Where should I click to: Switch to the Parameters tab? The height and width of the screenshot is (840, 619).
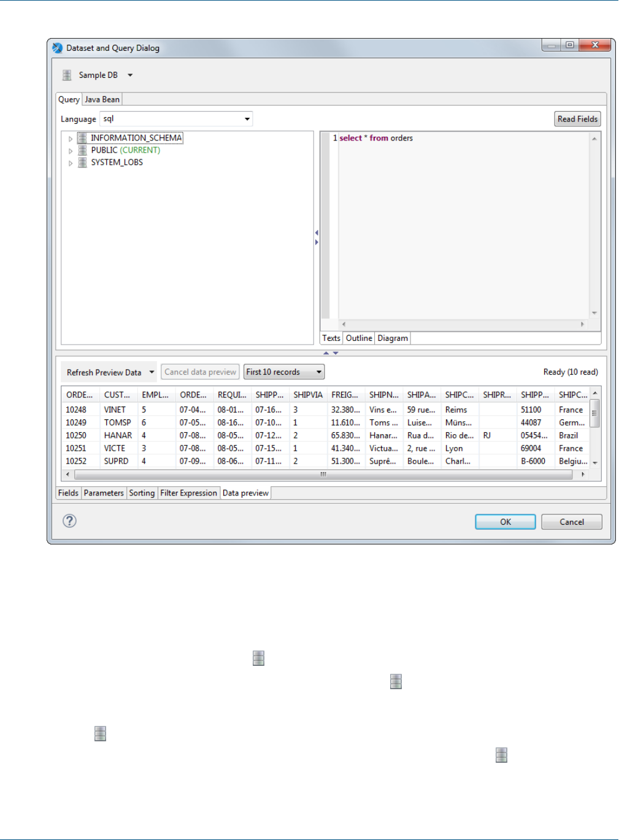click(x=104, y=493)
